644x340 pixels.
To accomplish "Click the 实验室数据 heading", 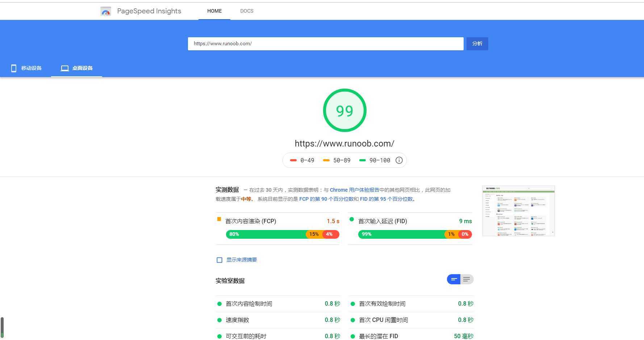I will 230,281.
